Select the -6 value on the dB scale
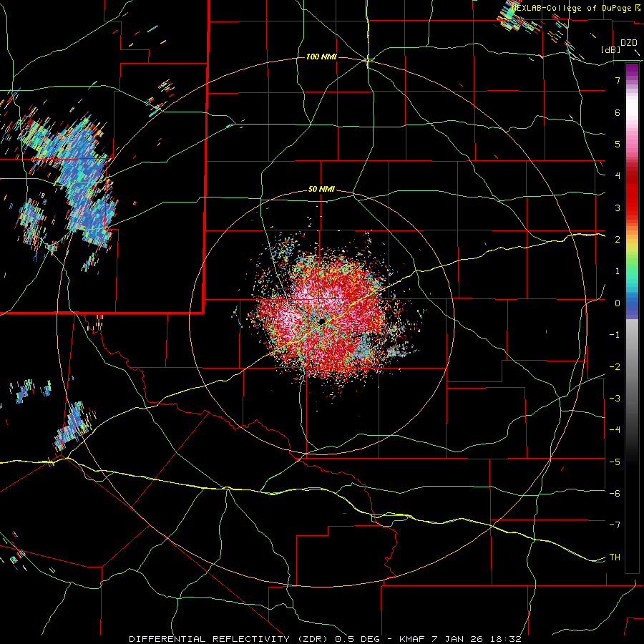Screen dimensions: 644x644 pyautogui.click(x=615, y=494)
